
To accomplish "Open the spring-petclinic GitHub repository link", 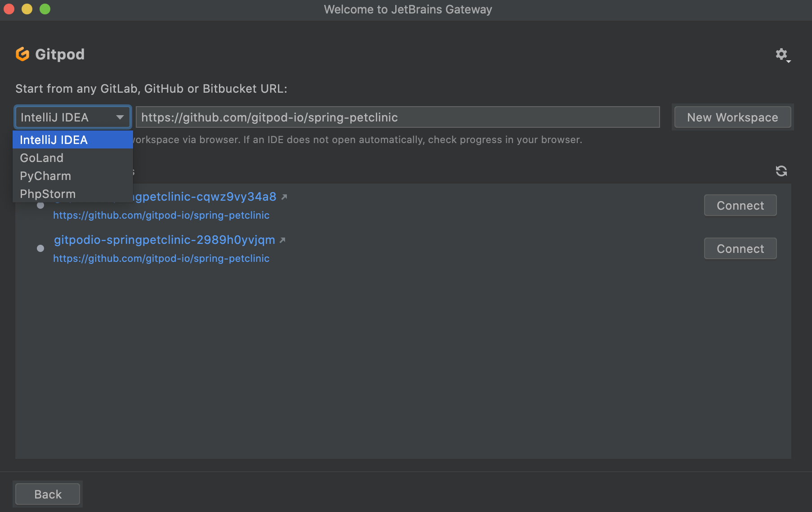I will (161, 215).
